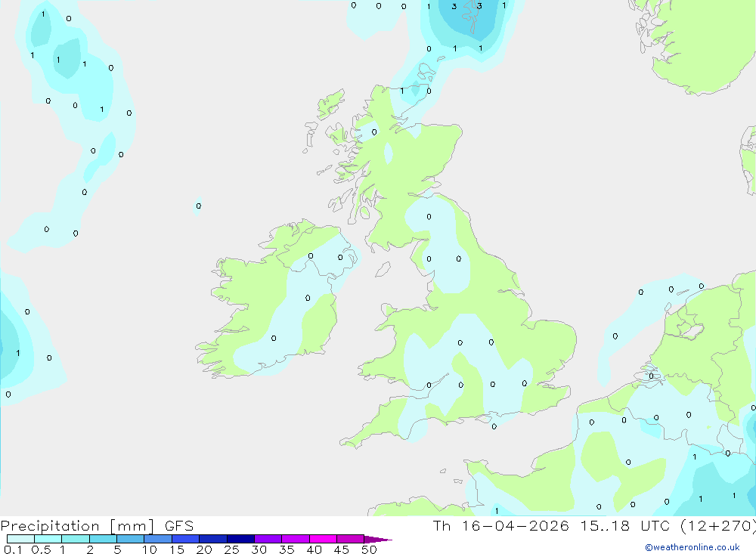Viewport: 756px width, 554px height.
Task: Click the 'Precipitation [mm] GFS' title
Action: (97, 526)
